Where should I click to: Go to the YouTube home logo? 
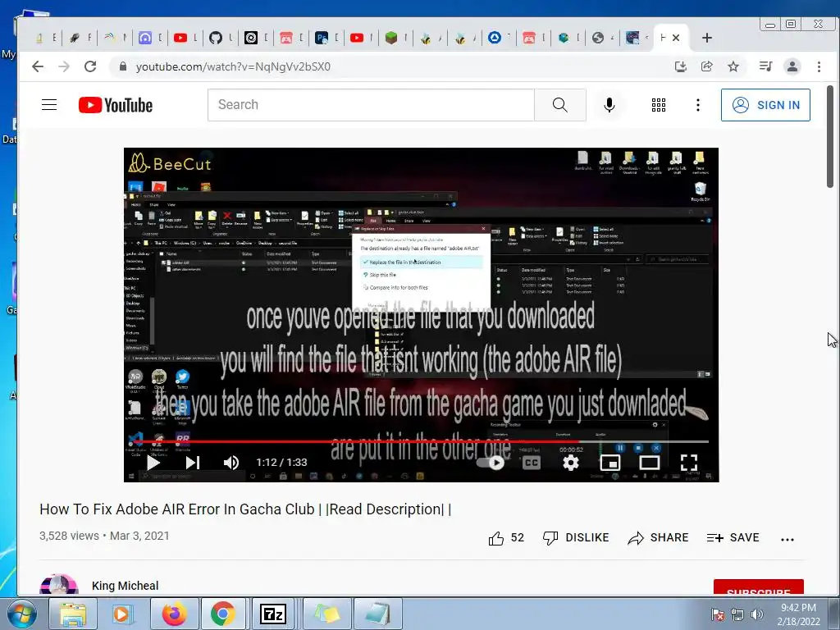coord(116,105)
